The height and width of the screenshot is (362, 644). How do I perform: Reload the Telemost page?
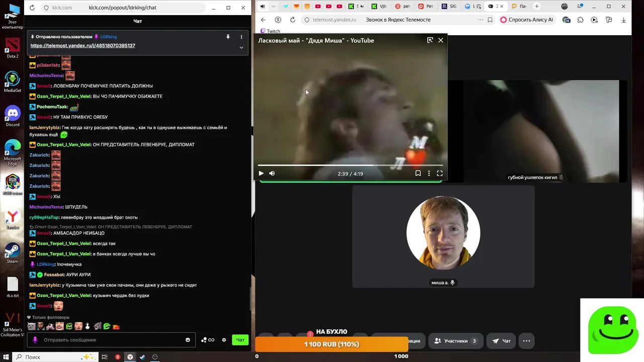pyautogui.click(x=293, y=20)
